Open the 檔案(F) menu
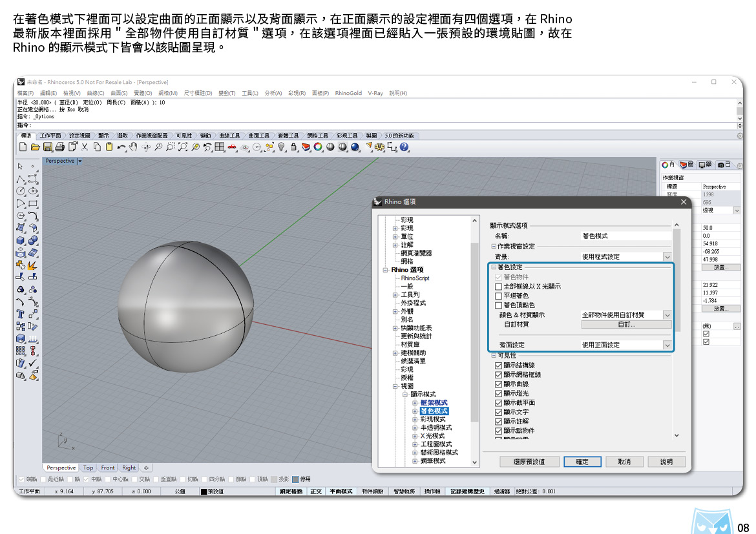This screenshot has width=756, height=534. point(26,93)
